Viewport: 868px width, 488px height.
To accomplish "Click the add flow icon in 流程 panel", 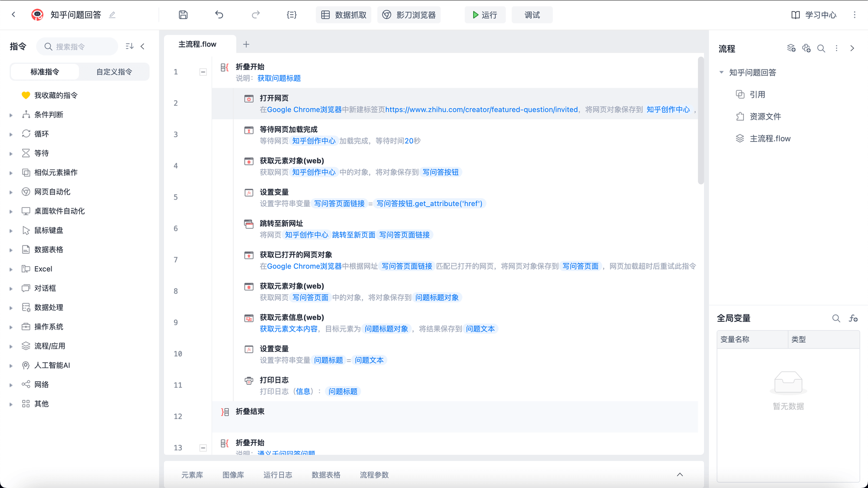I will point(791,48).
